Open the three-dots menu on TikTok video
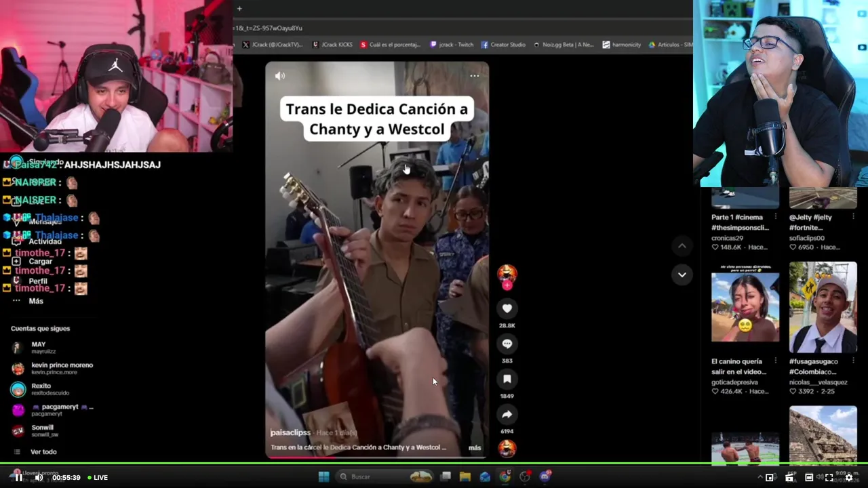Viewport: 868px width, 488px height. pyautogui.click(x=474, y=76)
